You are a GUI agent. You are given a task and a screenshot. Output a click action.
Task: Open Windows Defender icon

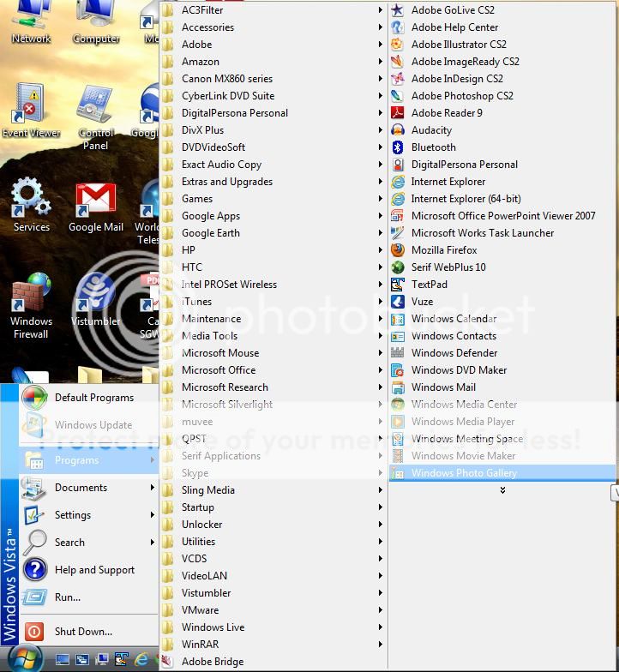click(398, 353)
